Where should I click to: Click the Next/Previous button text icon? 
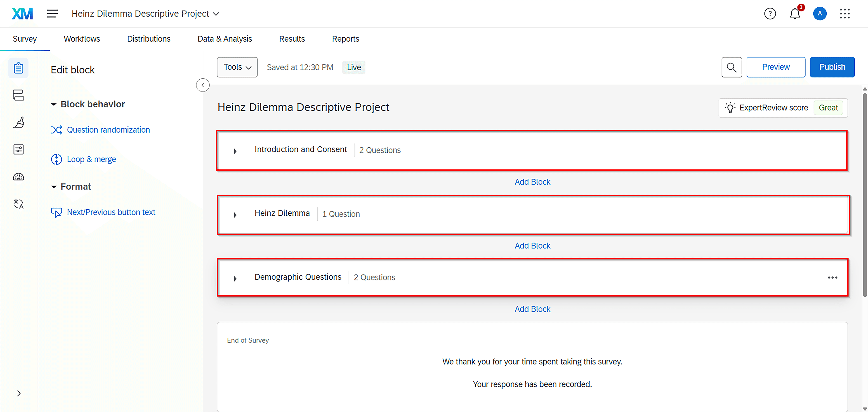click(x=56, y=212)
